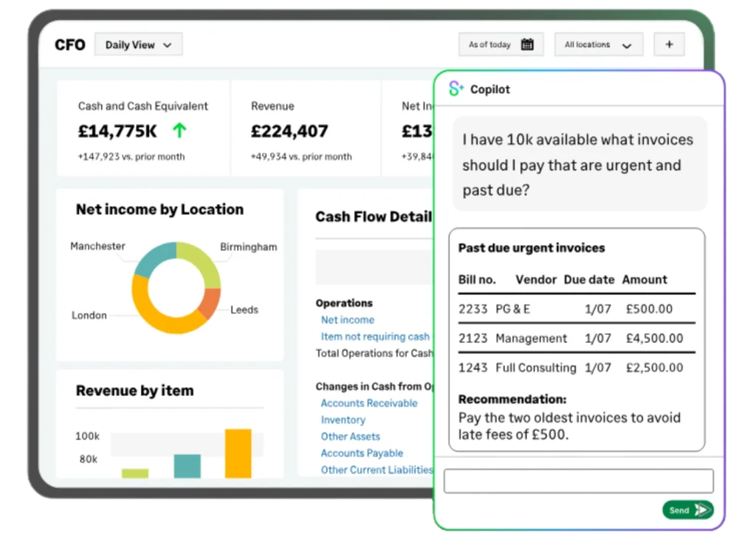Expand the All locations dropdown

pos(598,44)
